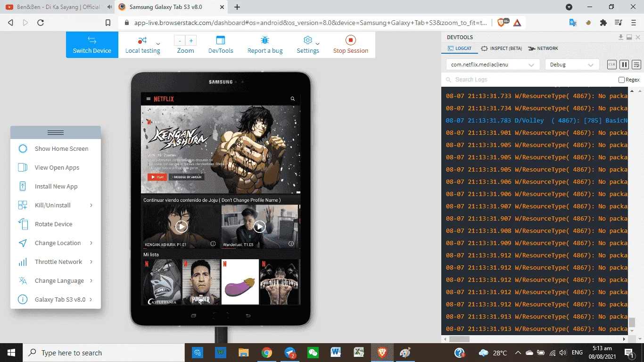
Task: Expand the Change Language submenu
Action: 56,280
